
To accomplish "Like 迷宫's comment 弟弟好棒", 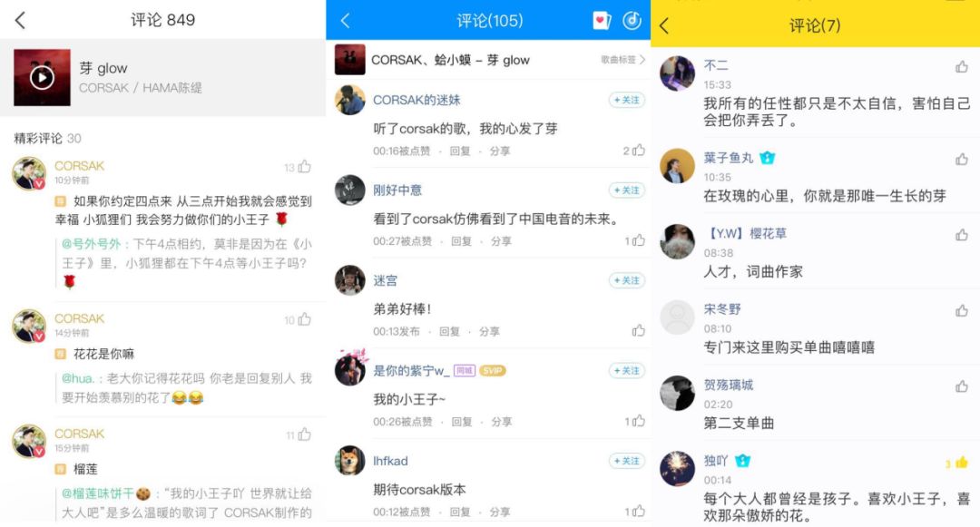I will 638,330.
